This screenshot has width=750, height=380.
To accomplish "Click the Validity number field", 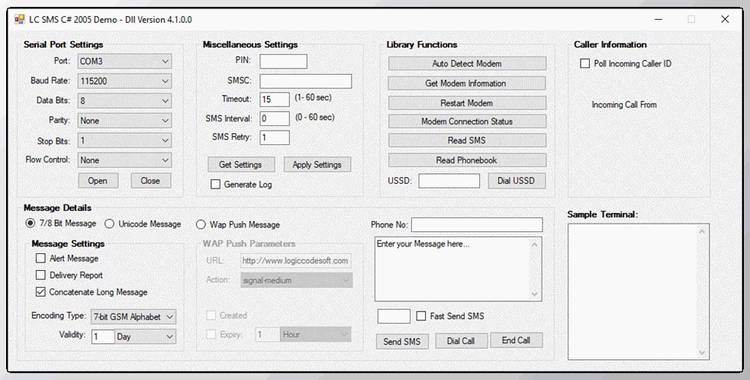I will point(103,336).
